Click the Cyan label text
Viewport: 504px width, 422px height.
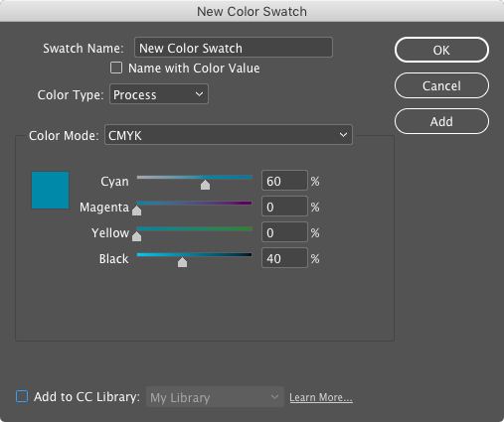tap(114, 182)
